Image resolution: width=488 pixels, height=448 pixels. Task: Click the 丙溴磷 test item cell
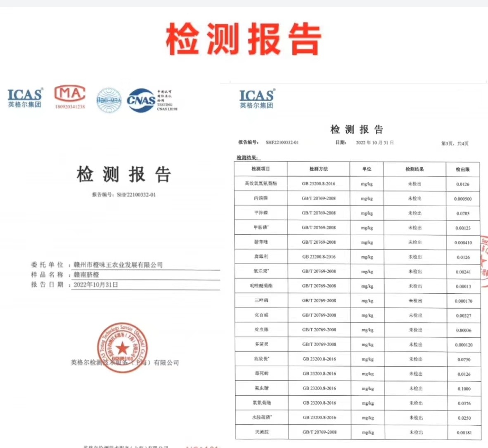(261, 198)
